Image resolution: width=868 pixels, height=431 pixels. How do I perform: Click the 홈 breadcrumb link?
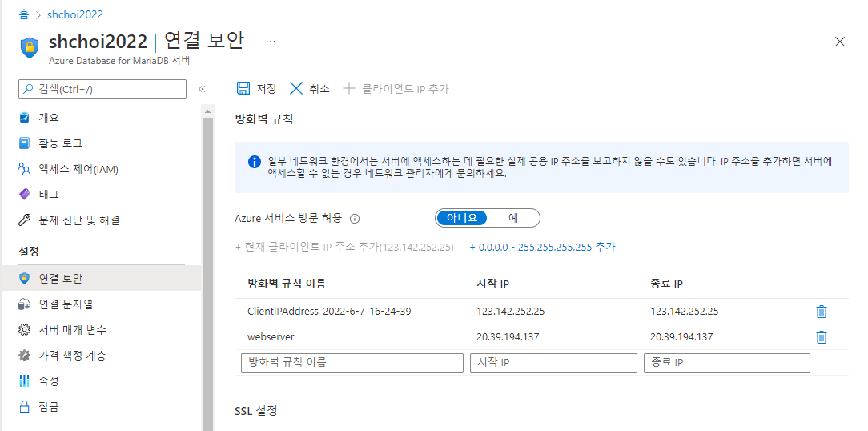coord(24,14)
